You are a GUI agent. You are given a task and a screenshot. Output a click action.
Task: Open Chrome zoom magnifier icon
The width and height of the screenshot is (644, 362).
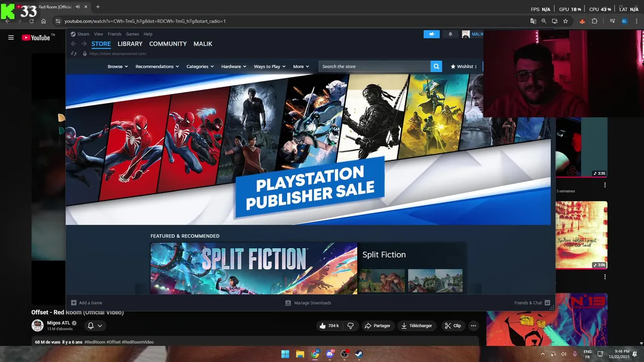pos(544,21)
